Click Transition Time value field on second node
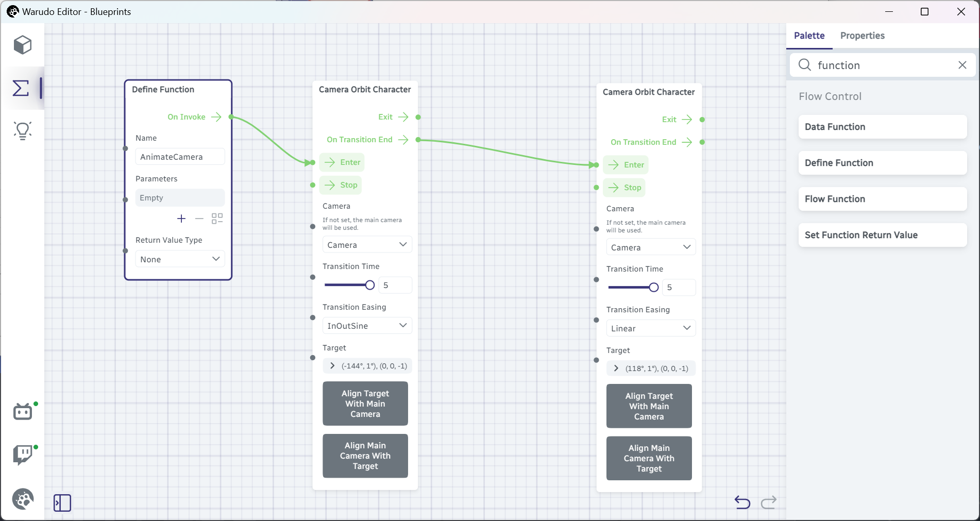 pos(679,288)
